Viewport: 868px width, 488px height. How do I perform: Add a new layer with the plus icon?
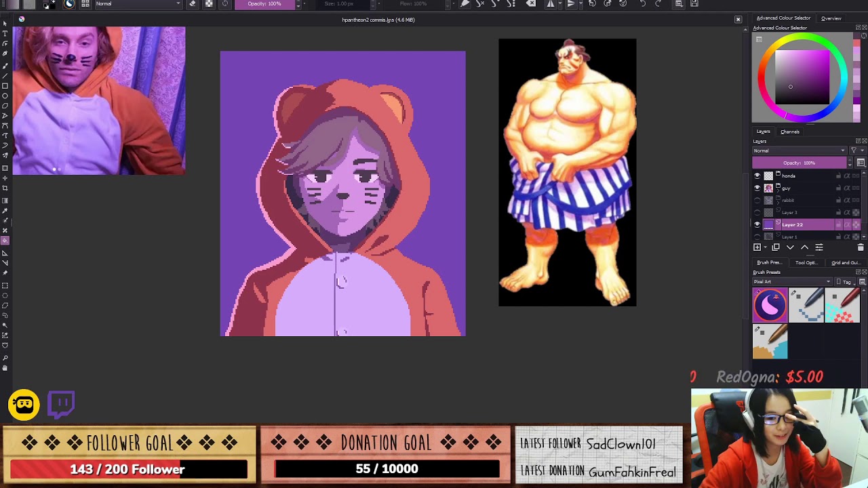[757, 247]
